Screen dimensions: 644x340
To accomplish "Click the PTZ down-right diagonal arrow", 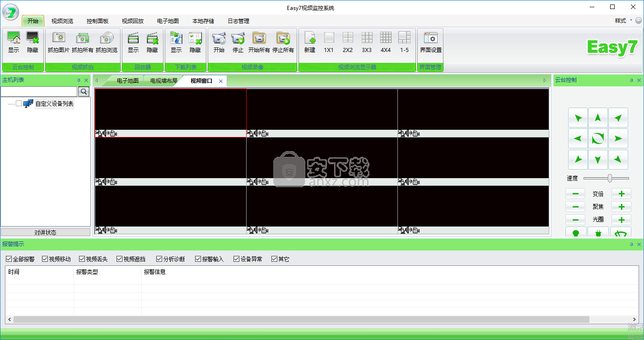I will pyautogui.click(x=618, y=159).
